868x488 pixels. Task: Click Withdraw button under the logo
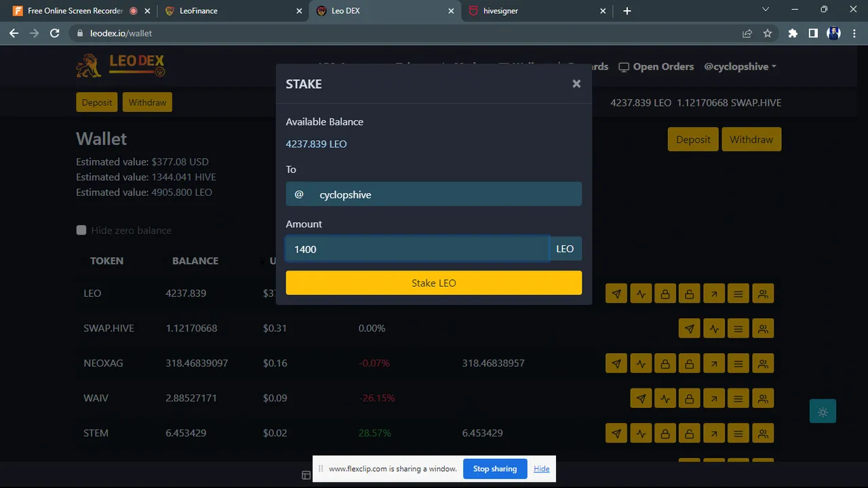point(147,102)
